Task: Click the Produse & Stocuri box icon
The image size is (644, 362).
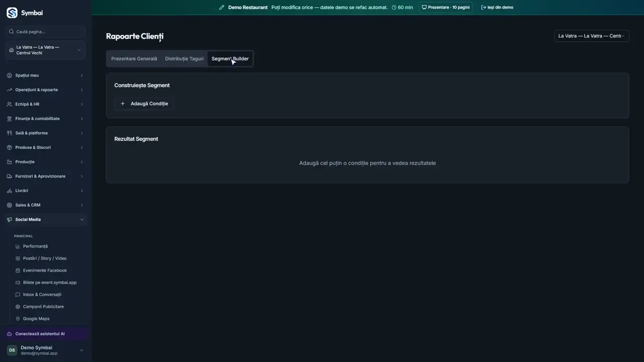Action: tap(10, 147)
